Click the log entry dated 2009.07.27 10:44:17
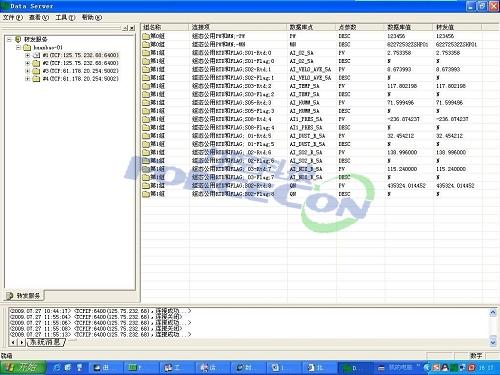500x375 pixels. point(100,311)
